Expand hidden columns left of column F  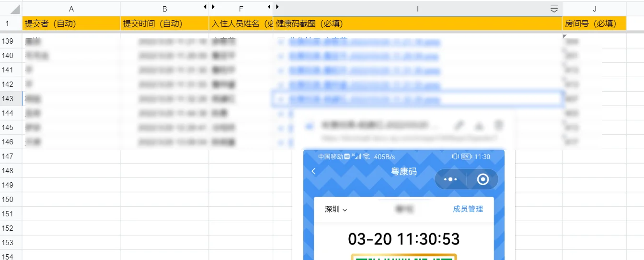click(213, 7)
